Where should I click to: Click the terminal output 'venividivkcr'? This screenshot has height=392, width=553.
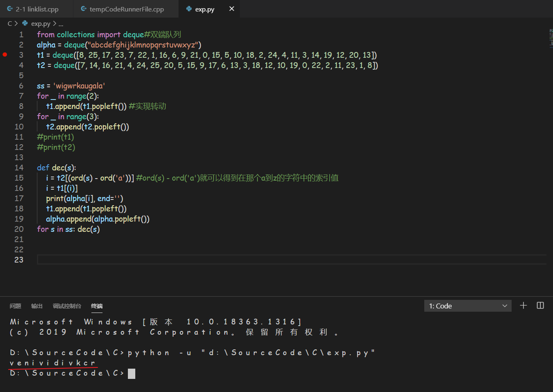coord(52,363)
